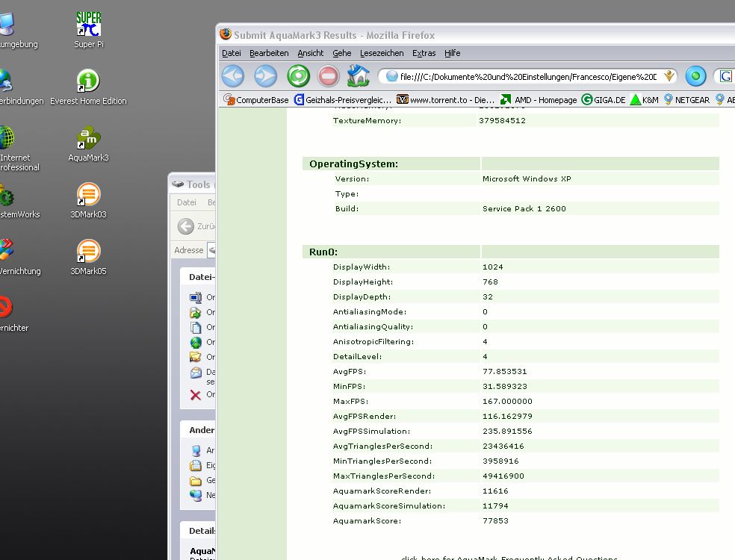Open the Geizhals-Preisvergleich bookmark
Image resolution: width=735 pixels, height=560 pixels.
pyautogui.click(x=342, y=100)
